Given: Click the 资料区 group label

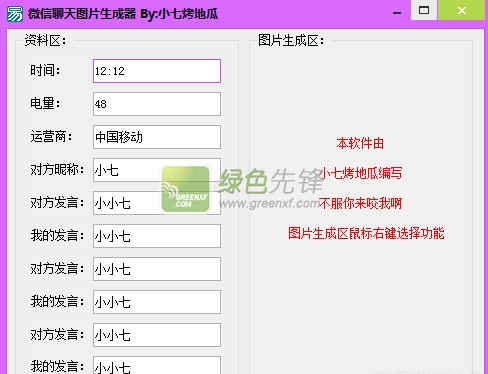Looking at the screenshot, I should [x=45, y=41].
